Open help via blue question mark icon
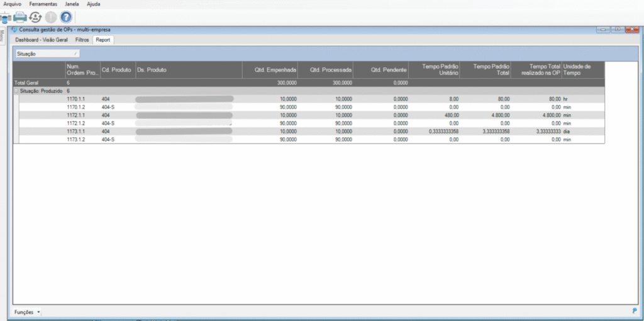The image size is (644, 321). [65, 17]
